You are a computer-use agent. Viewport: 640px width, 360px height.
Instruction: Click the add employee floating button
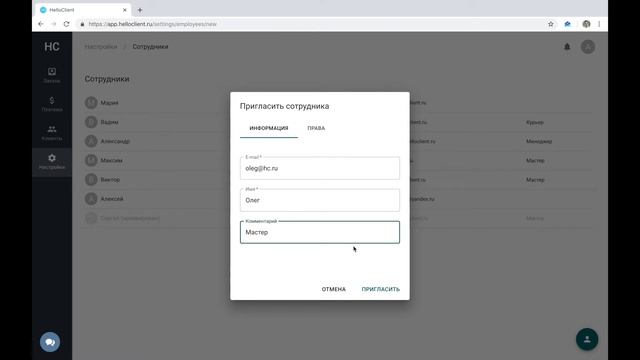[x=587, y=339]
